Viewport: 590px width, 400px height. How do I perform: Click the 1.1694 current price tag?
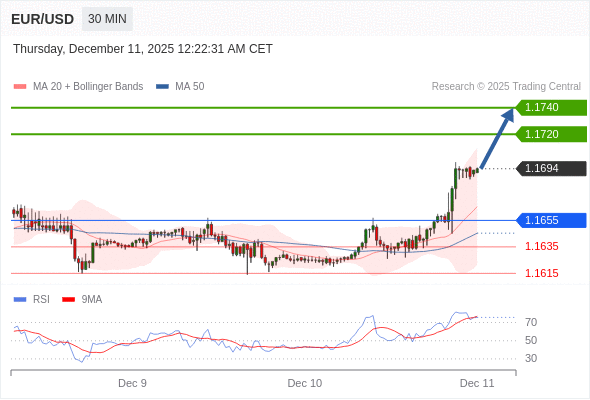(x=551, y=169)
